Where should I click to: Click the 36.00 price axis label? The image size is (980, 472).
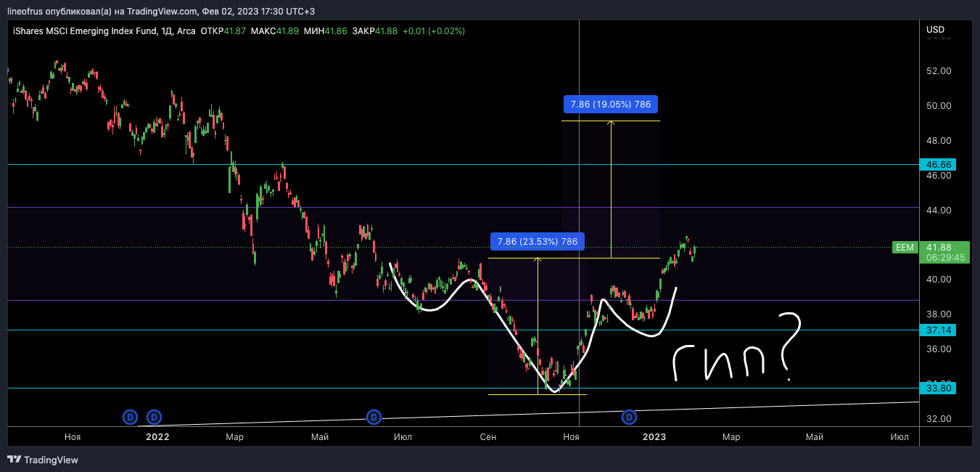click(x=939, y=349)
